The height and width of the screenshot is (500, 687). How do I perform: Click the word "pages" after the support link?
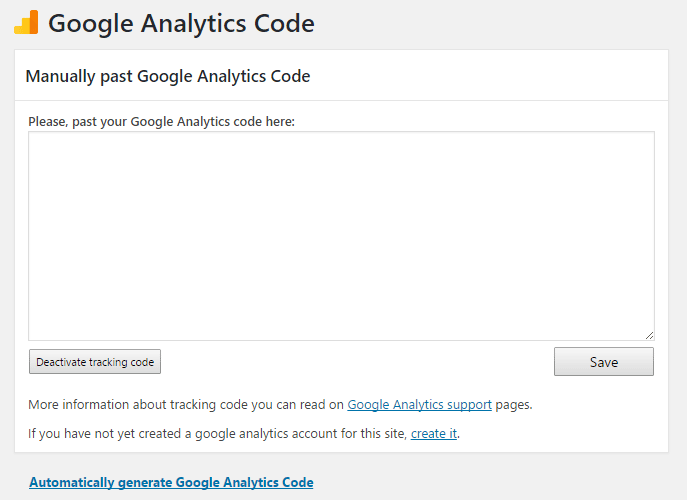pyautogui.click(x=513, y=405)
